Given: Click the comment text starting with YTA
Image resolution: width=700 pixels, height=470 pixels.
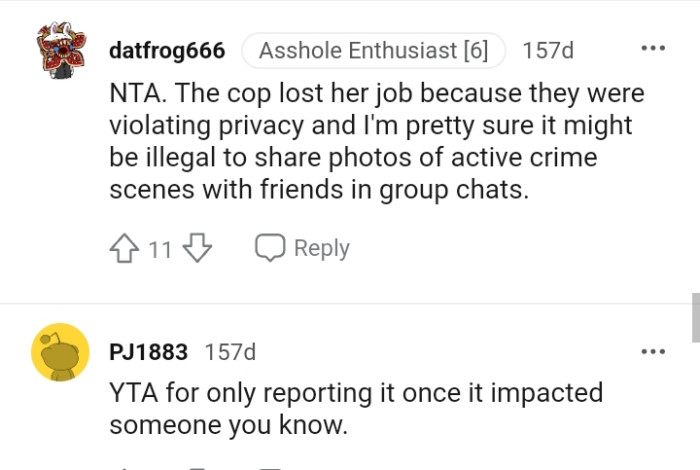Looking at the screenshot, I should pos(355,408).
